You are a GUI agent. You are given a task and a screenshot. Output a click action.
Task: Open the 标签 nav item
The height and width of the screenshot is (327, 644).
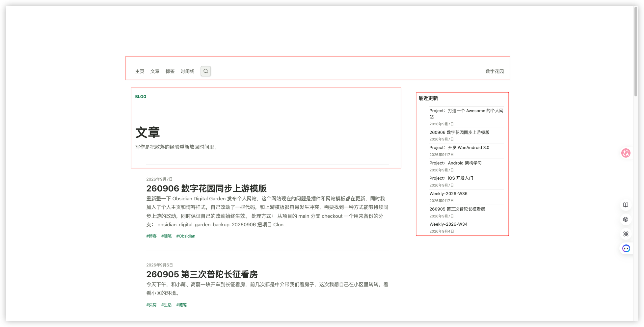pos(170,71)
